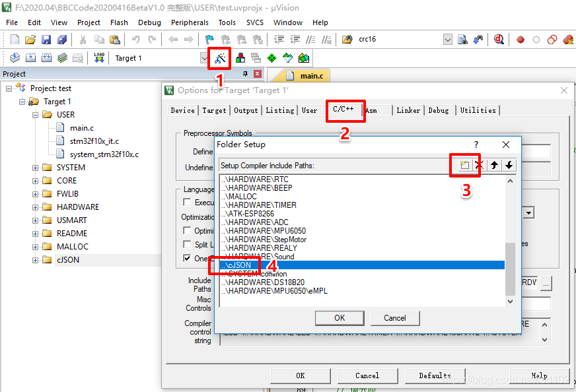Switch to the Debug tab in Options dialog
Image resolution: width=576 pixels, height=392 pixels.
pyautogui.click(x=439, y=110)
